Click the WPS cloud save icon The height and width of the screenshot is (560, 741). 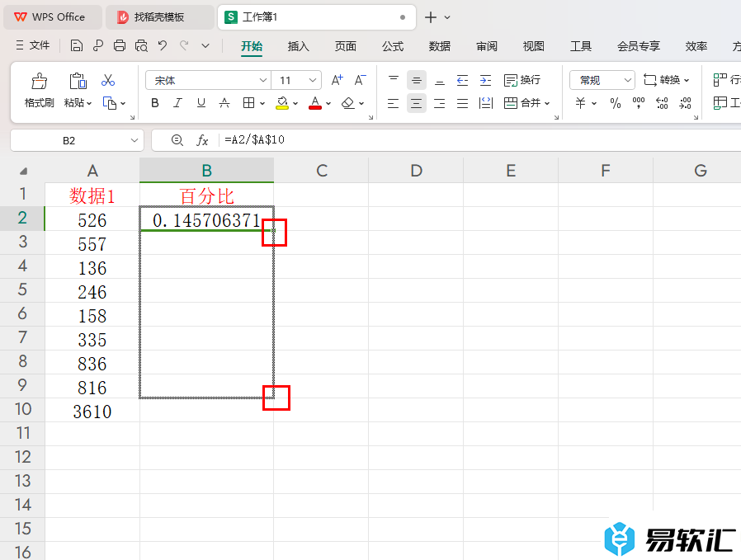pos(98,45)
